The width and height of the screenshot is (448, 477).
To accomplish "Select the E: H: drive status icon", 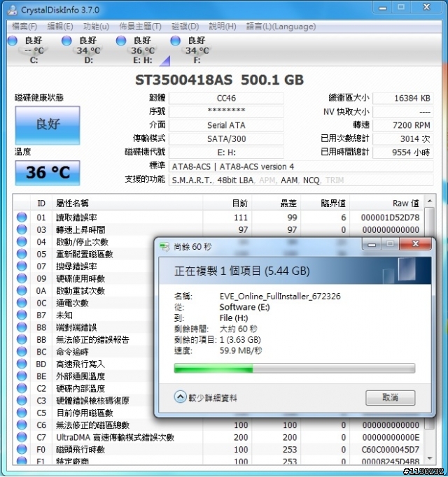I will (121, 41).
